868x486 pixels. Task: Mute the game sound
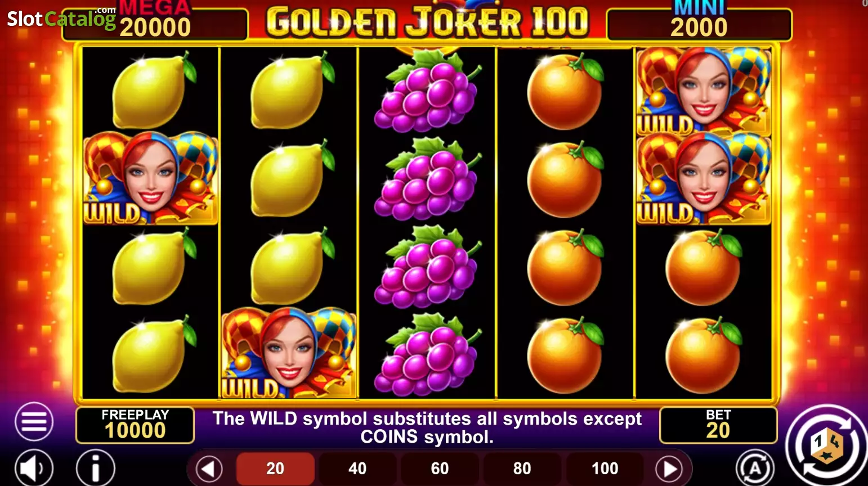pos(34,468)
